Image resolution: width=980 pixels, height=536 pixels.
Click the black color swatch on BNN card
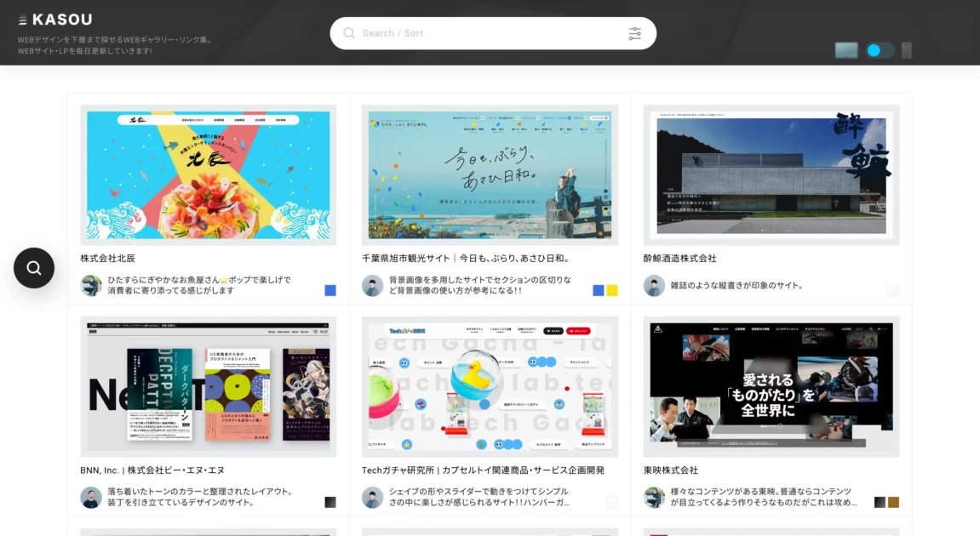(x=330, y=502)
